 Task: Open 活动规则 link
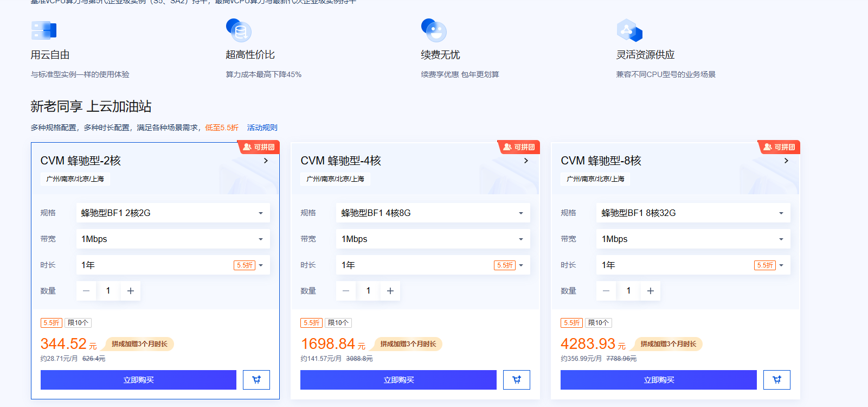[262, 128]
